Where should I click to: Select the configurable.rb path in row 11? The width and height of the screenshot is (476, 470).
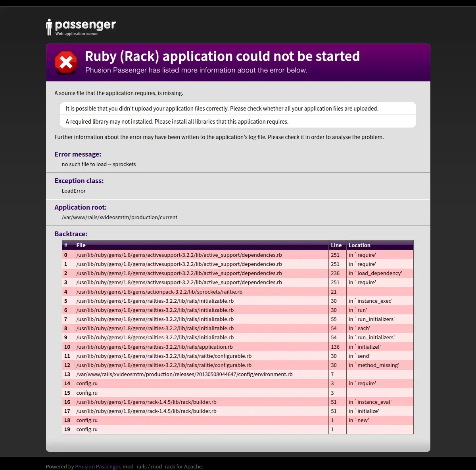point(164,356)
